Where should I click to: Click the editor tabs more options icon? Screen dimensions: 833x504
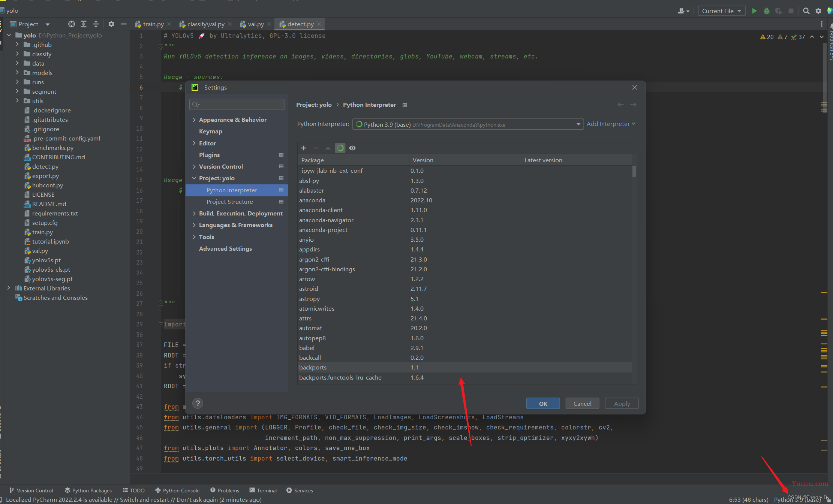822,24
